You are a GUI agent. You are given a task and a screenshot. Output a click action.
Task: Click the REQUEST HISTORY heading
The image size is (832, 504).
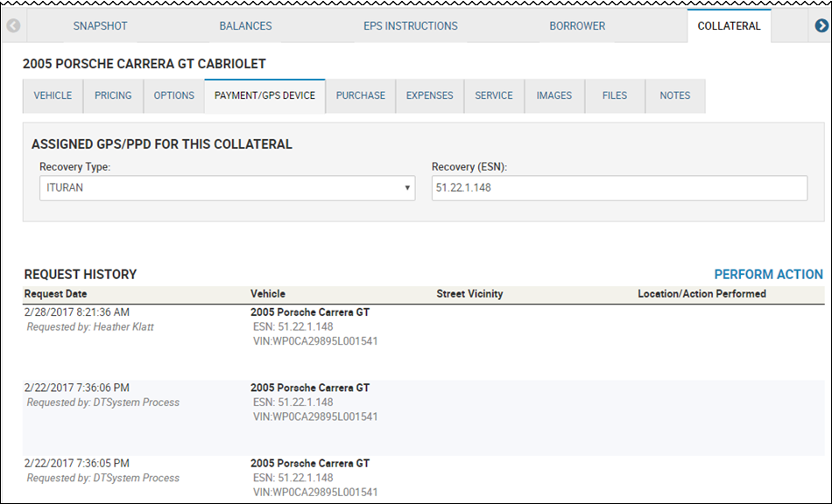point(81,275)
